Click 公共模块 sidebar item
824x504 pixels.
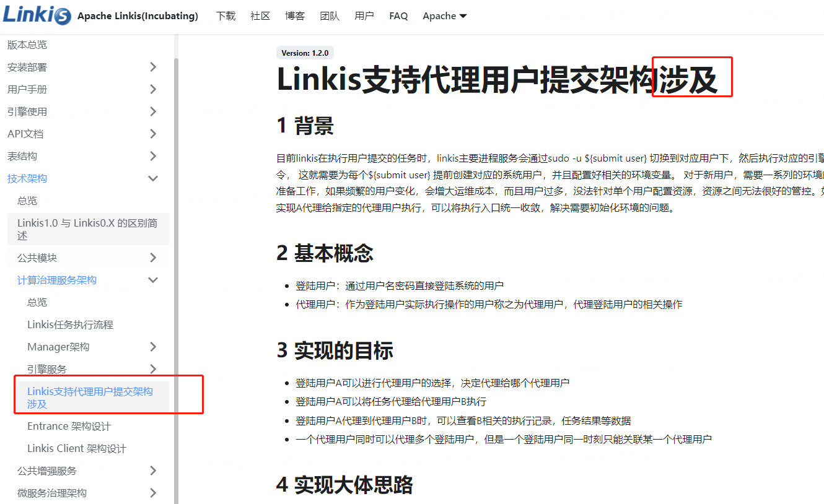click(37, 258)
